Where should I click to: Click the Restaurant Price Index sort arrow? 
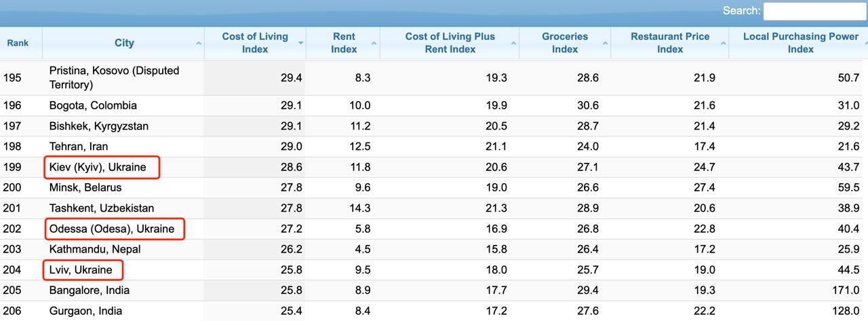point(723,43)
